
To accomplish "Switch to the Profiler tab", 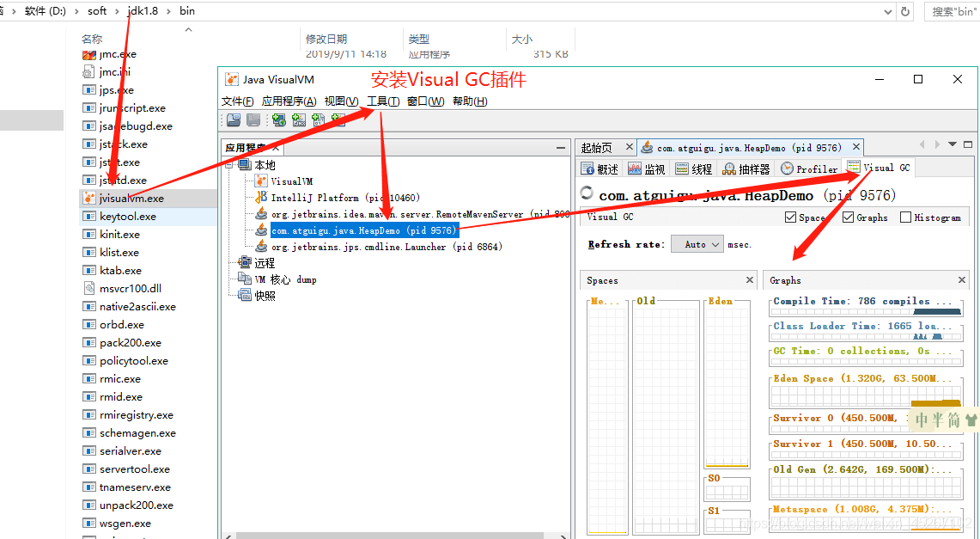I will coord(809,168).
